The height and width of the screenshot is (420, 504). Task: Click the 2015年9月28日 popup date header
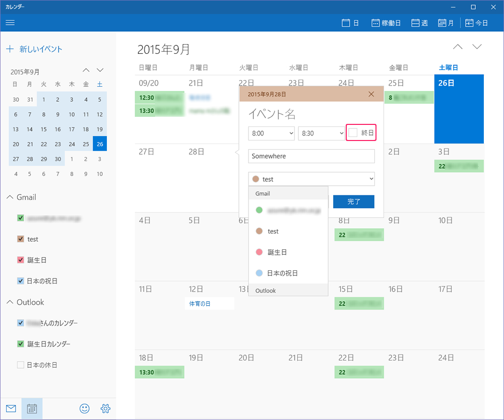pos(267,94)
